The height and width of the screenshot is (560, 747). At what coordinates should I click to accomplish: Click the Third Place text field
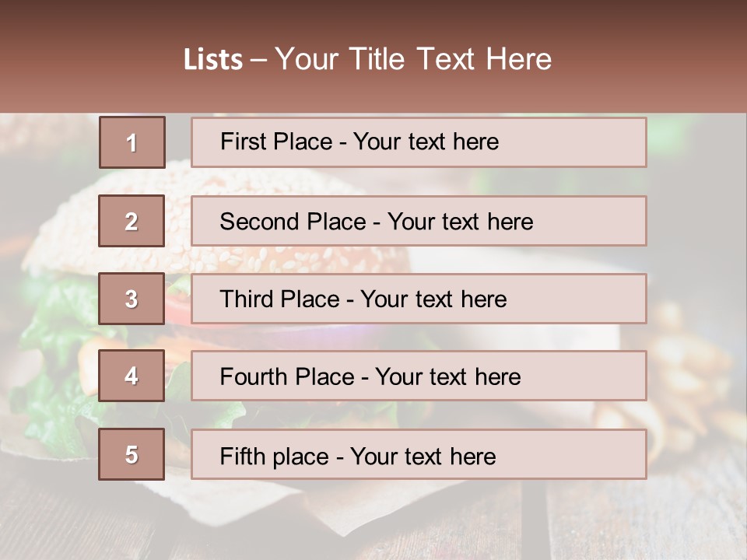[419, 299]
